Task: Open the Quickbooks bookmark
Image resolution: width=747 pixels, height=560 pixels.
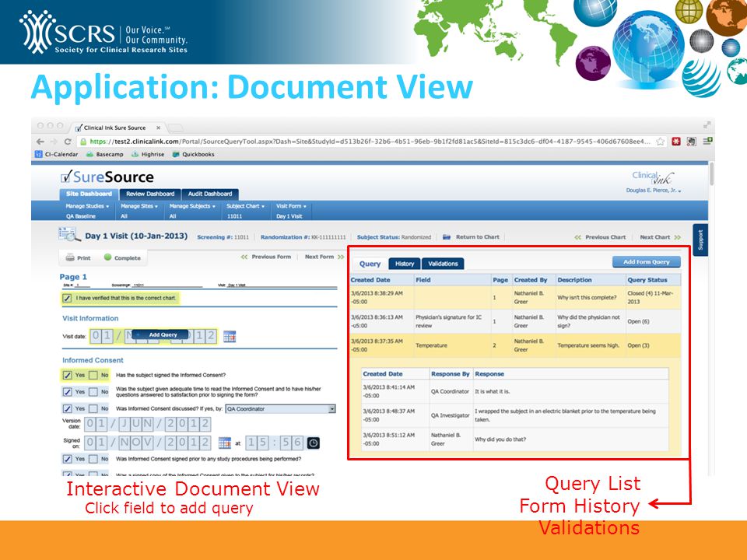Action: coord(194,154)
